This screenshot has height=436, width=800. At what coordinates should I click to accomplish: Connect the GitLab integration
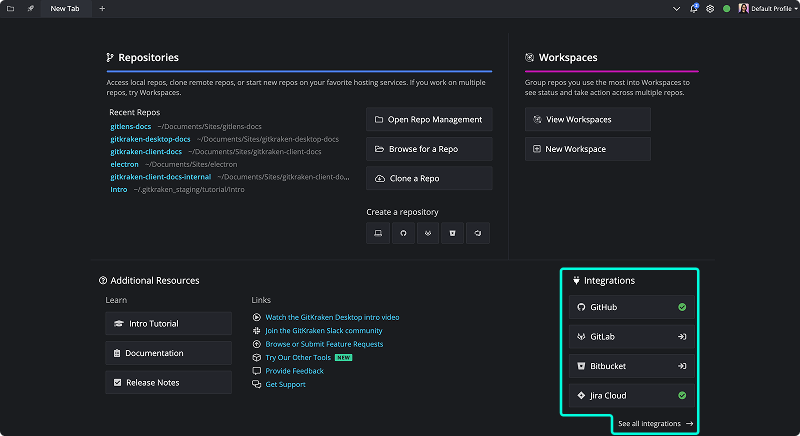point(630,336)
